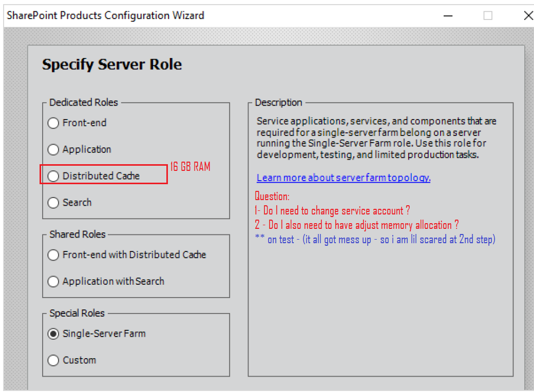
Task: Select Front-end with Distributed Cache shared role
Action: 53,255
